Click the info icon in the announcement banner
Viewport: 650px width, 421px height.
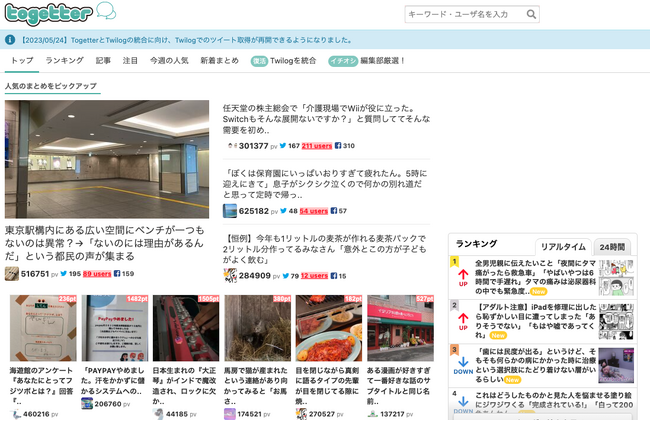[x=10, y=41]
